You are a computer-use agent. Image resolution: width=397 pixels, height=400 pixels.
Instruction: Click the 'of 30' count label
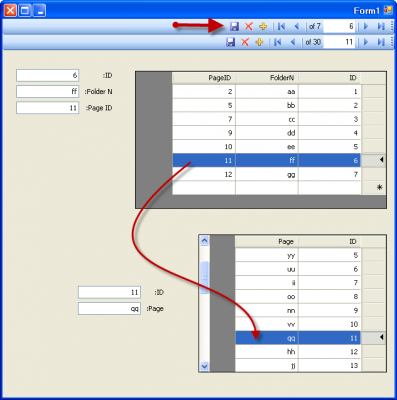pyautogui.click(x=313, y=42)
